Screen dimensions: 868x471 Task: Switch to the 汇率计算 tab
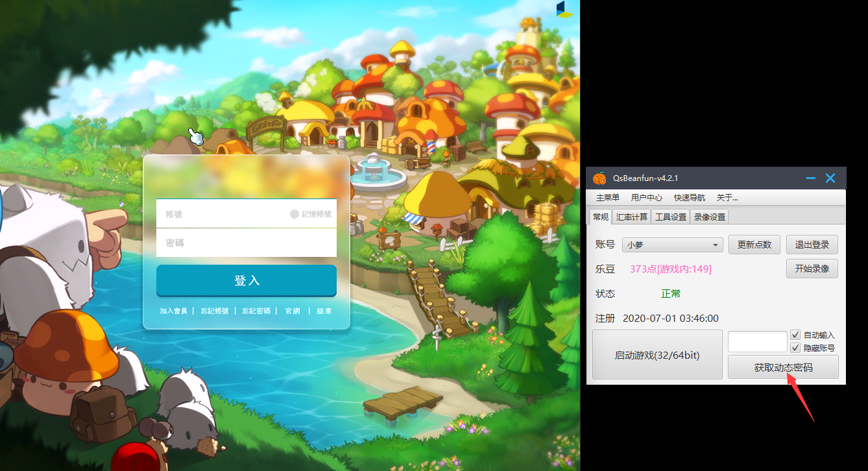(631, 217)
